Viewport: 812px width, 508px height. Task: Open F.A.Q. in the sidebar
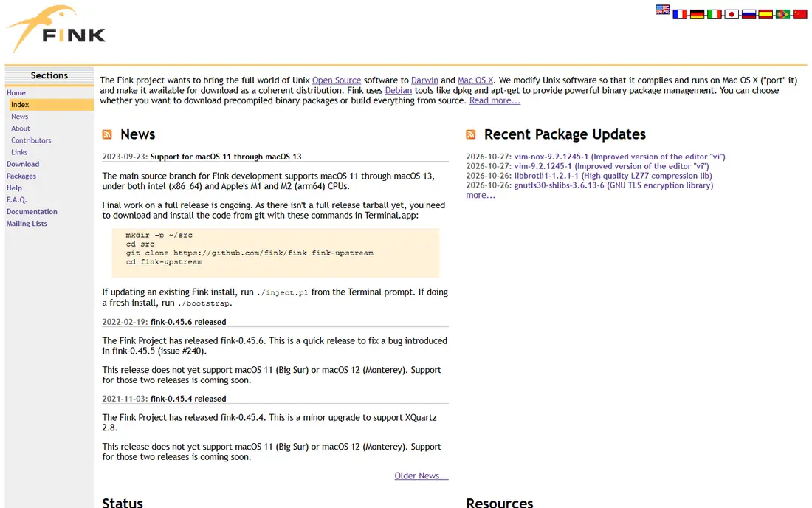point(16,200)
